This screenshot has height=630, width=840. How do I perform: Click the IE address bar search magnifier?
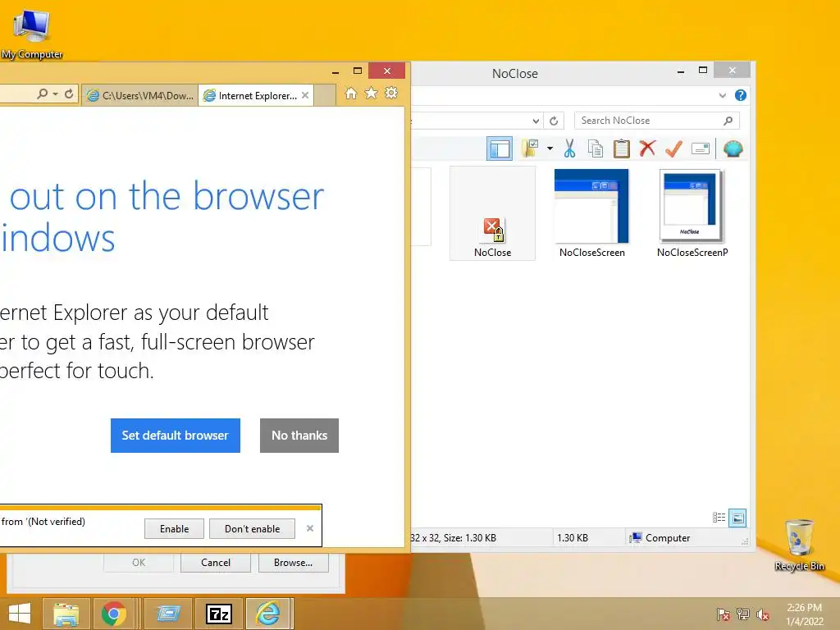coord(42,94)
